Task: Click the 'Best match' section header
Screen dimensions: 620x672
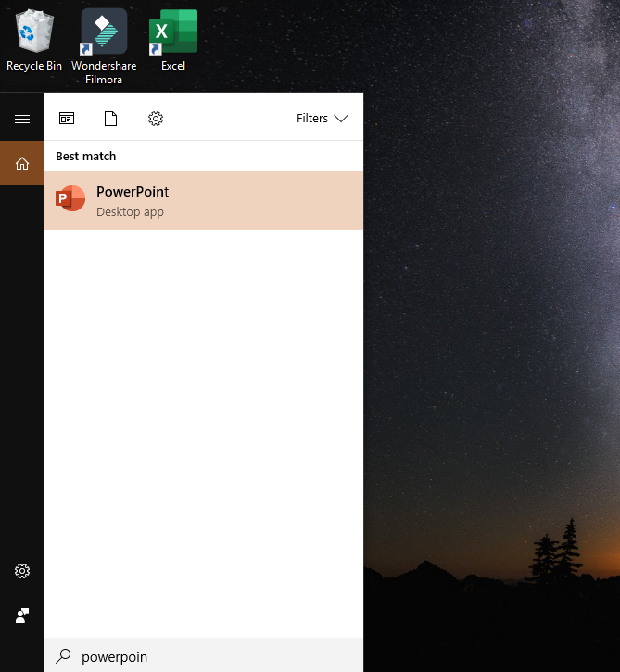Action: coord(86,157)
